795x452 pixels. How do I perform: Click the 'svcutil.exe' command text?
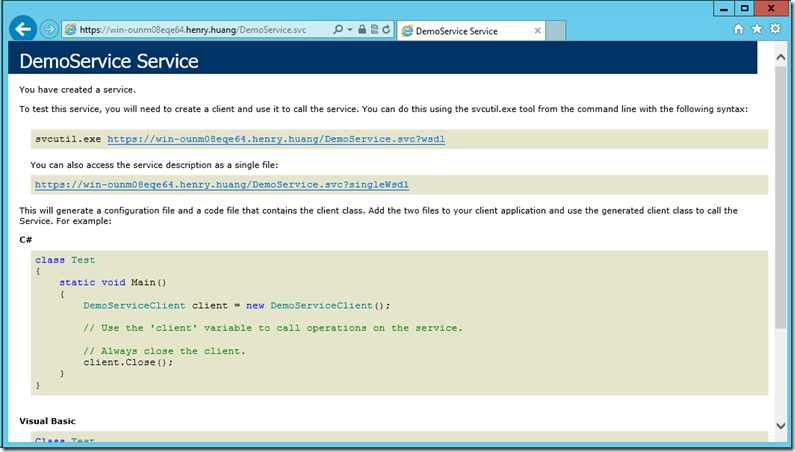(x=68, y=139)
